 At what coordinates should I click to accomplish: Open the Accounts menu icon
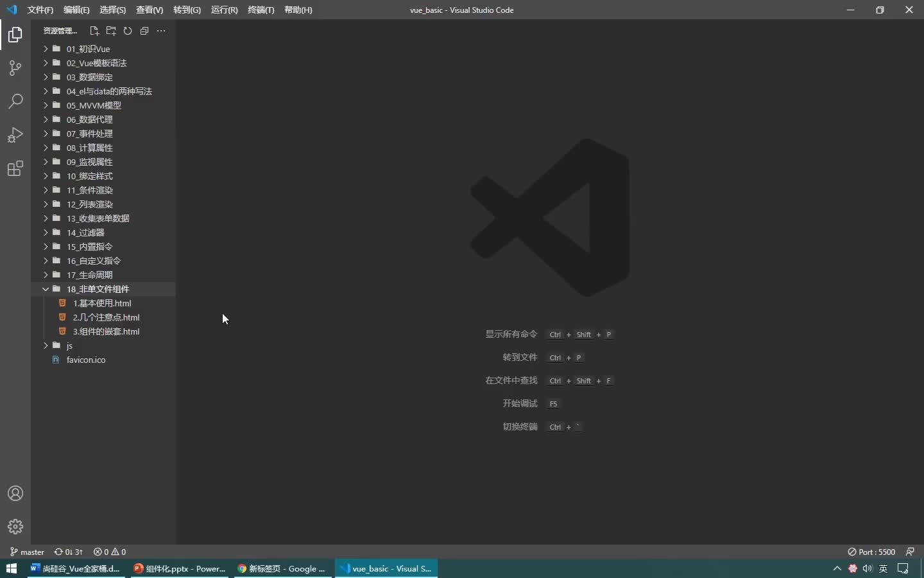coord(15,493)
